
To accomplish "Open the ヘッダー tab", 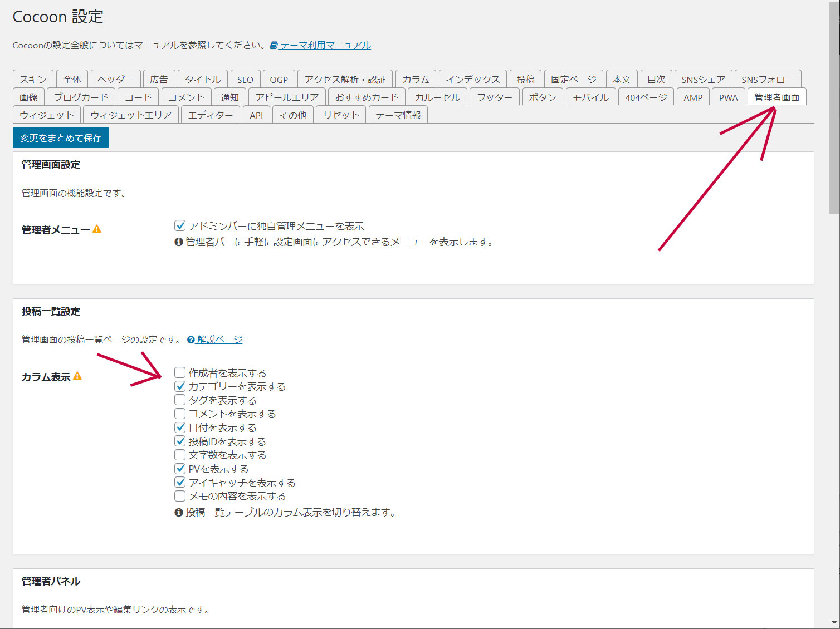I will click(x=115, y=79).
